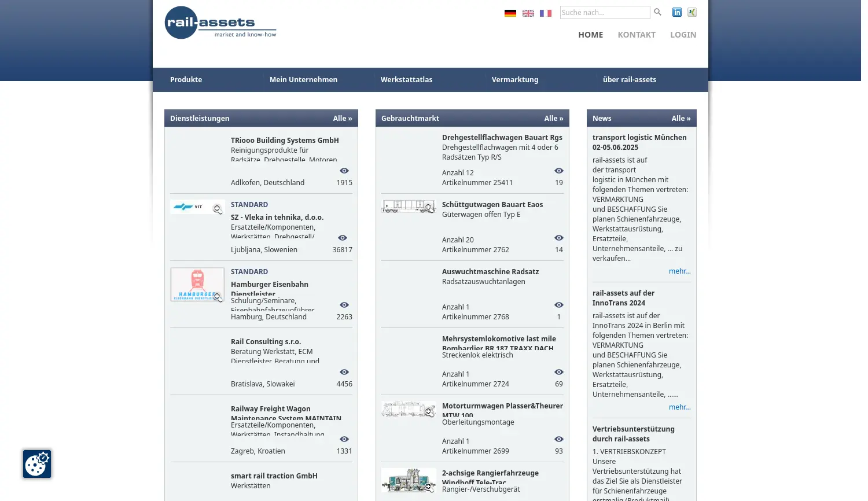Expand Gebrauchtmarkt with Alle link
868x501 pixels.
tap(554, 118)
